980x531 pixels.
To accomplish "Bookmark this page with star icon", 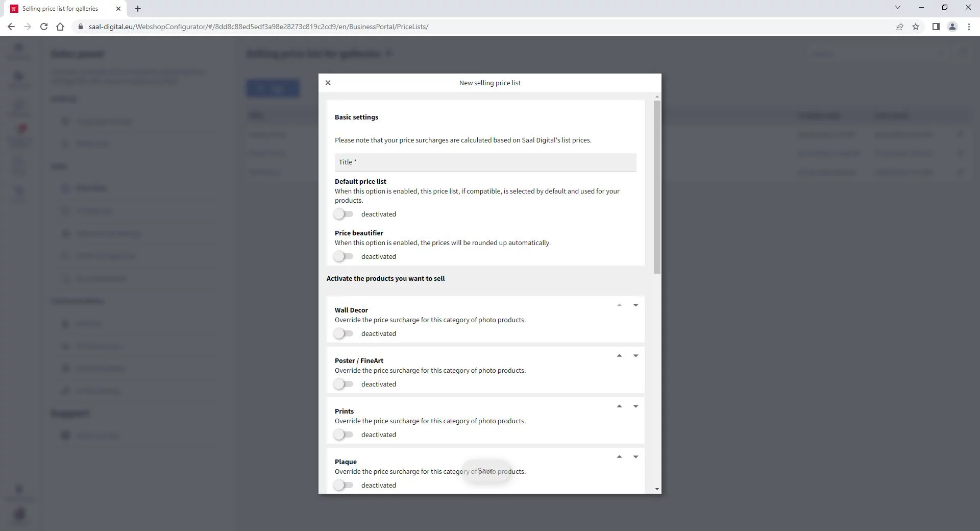I will click(x=916, y=27).
